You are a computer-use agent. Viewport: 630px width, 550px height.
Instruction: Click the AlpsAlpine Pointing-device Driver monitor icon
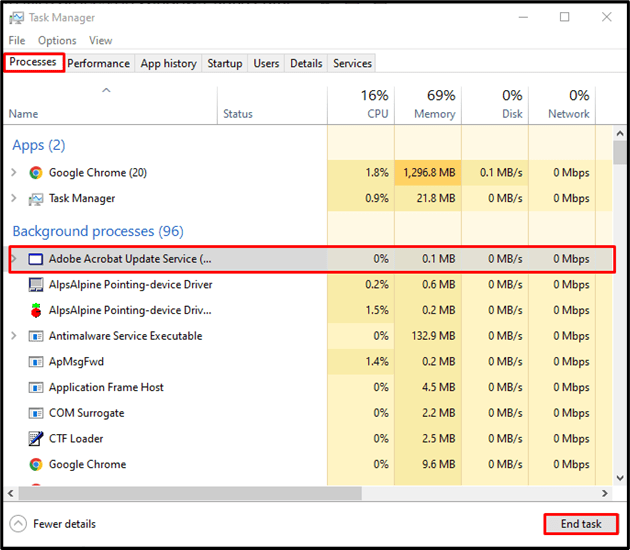tap(36, 285)
